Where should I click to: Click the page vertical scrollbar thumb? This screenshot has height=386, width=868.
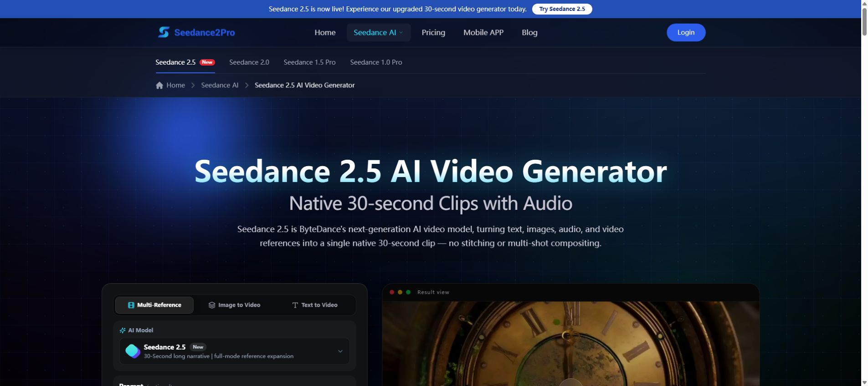864,21
